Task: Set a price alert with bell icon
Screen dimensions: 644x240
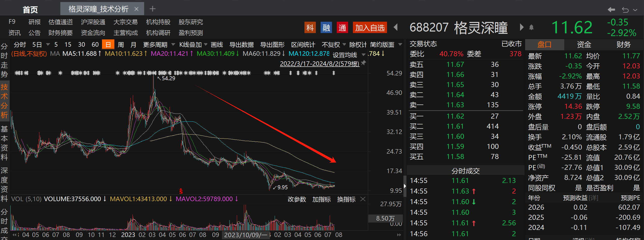Action: point(531,27)
